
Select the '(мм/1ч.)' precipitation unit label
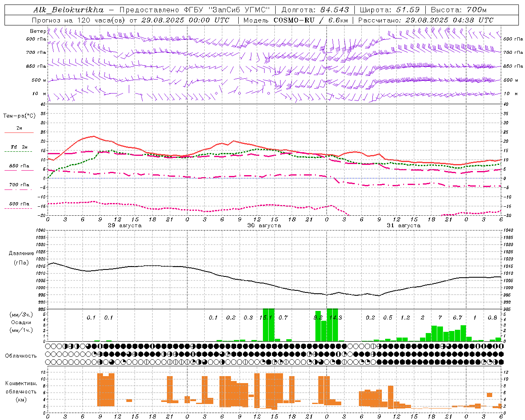pos(21,330)
